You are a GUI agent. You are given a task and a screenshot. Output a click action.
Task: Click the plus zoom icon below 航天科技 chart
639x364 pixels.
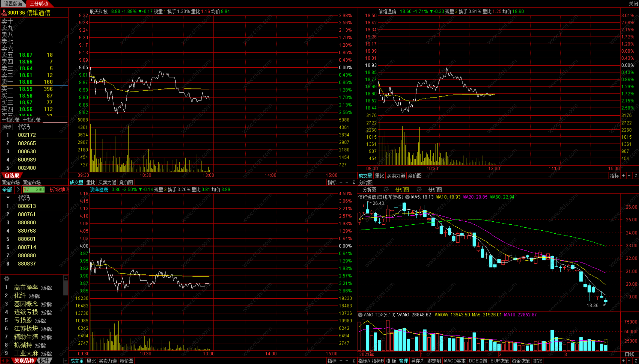click(x=341, y=182)
